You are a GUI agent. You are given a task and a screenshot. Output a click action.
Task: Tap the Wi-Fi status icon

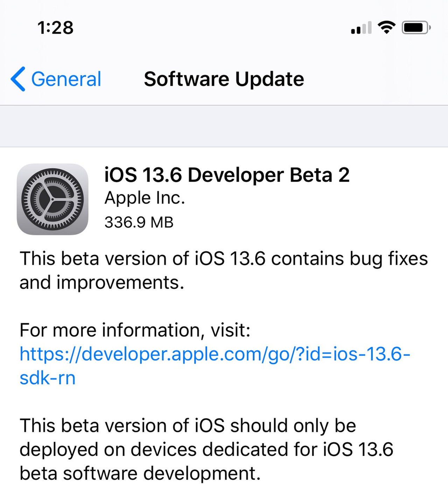pyautogui.click(x=386, y=27)
